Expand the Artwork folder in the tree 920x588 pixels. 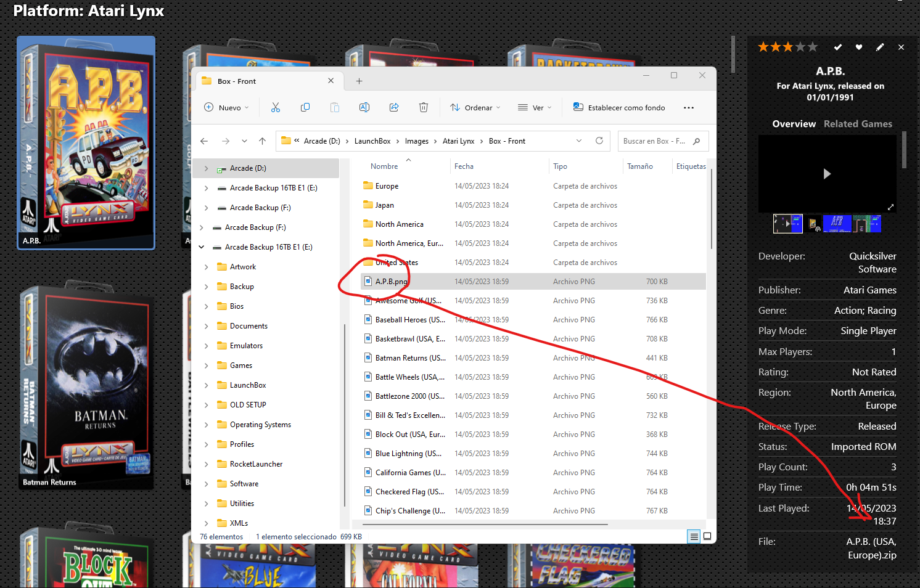coord(206,267)
